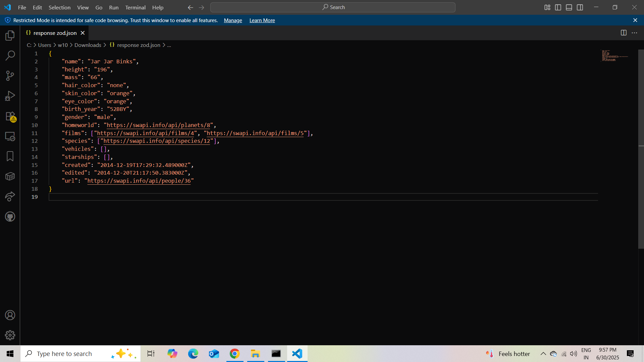Toggle the Secondary Side Bar visibility
644x362 pixels.
coord(580,7)
